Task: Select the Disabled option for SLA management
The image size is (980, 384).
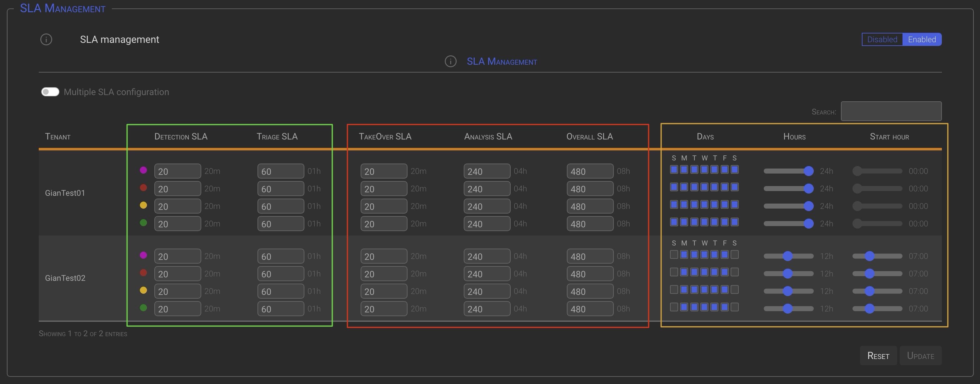Action: point(882,39)
